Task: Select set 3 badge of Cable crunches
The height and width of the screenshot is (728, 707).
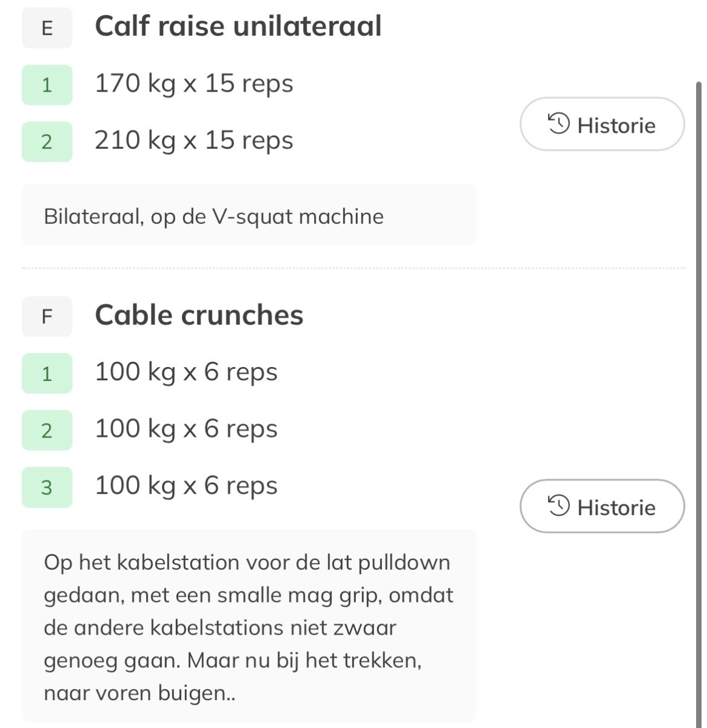Action: (47, 487)
